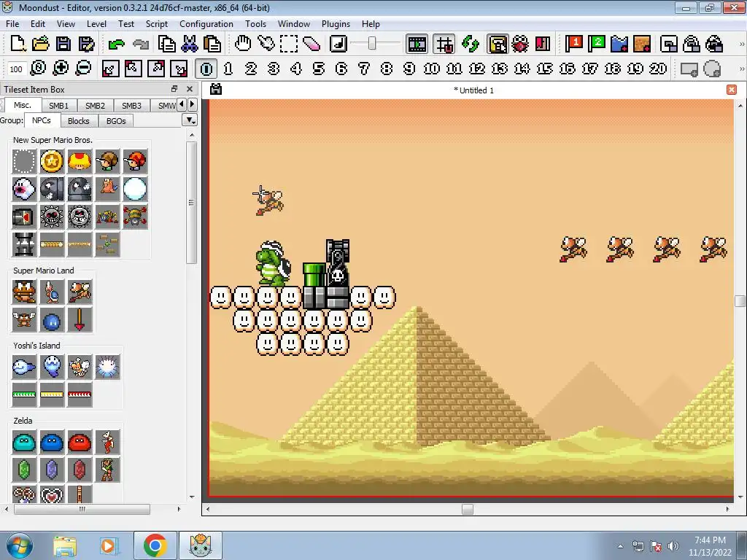Toggle animation with the film strip icon
The image size is (747, 560).
(x=417, y=44)
